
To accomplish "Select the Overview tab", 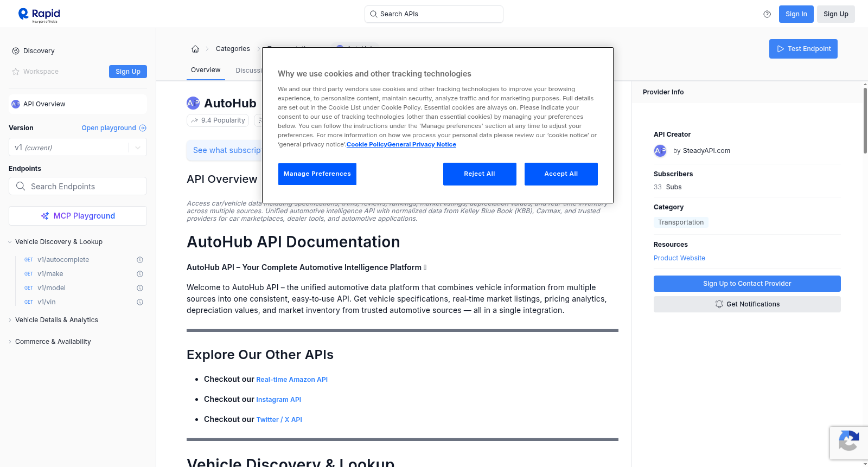I will 206,71.
